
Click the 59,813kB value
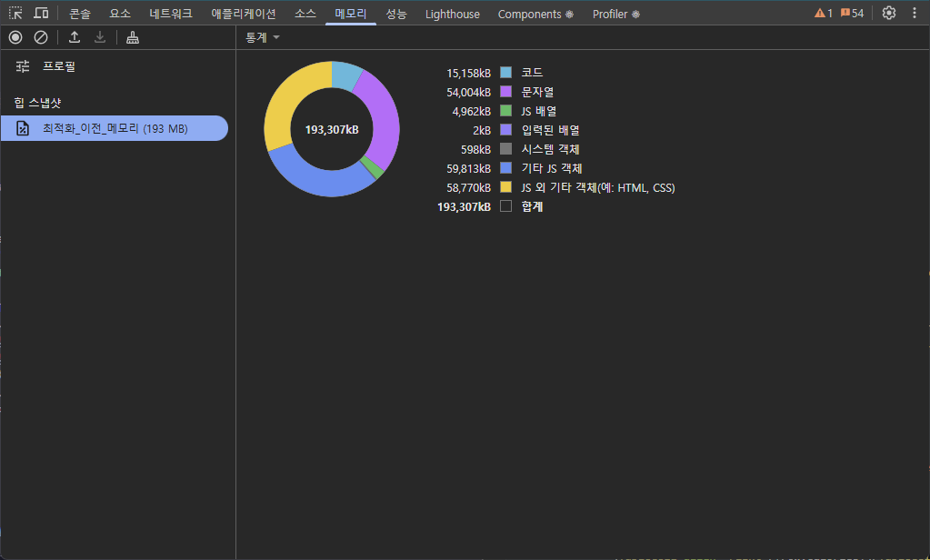[468, 168]
